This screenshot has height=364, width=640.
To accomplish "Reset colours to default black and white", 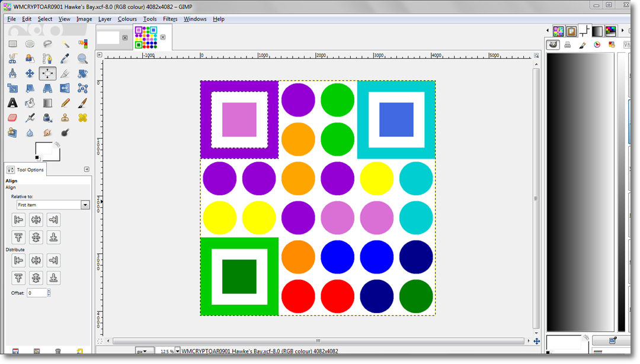I will tap(37, 158).
